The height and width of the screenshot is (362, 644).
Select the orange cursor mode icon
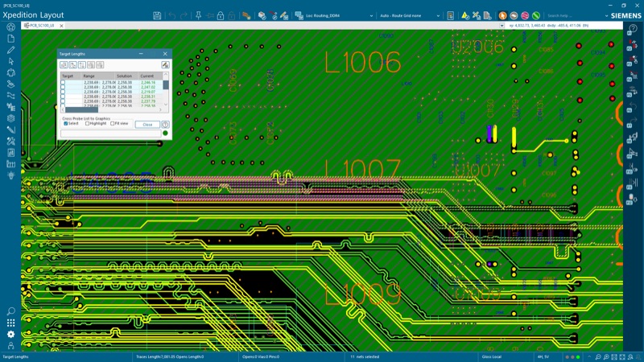[502, 15]
